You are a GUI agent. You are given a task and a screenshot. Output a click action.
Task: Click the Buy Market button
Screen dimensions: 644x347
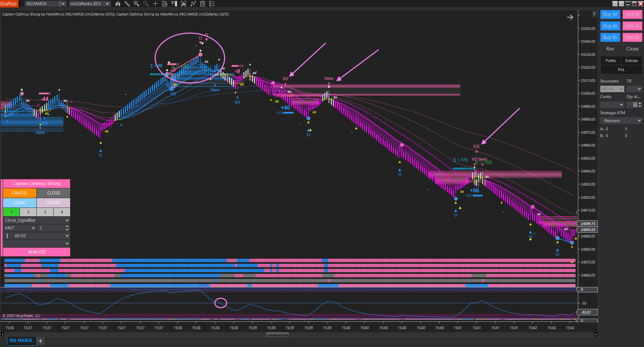[610, 14]
